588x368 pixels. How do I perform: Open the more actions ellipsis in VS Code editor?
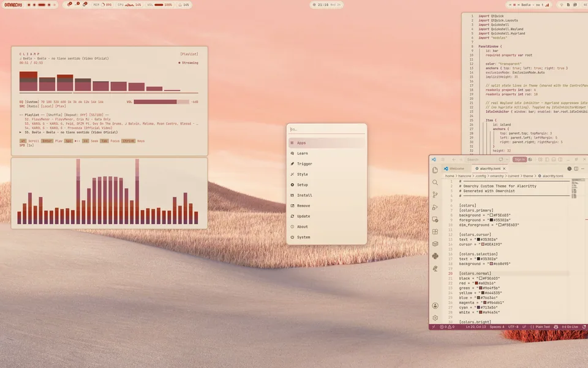582,169
